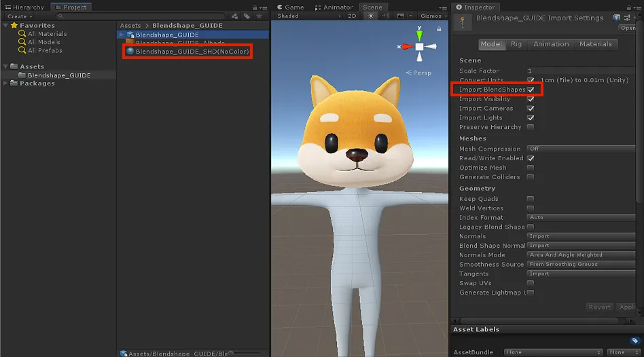Image resolution: width=644 pixels, height=357 pixels.
Task: Toggle the Import Visibility checkbox
Action: click(x=531, y=99)
